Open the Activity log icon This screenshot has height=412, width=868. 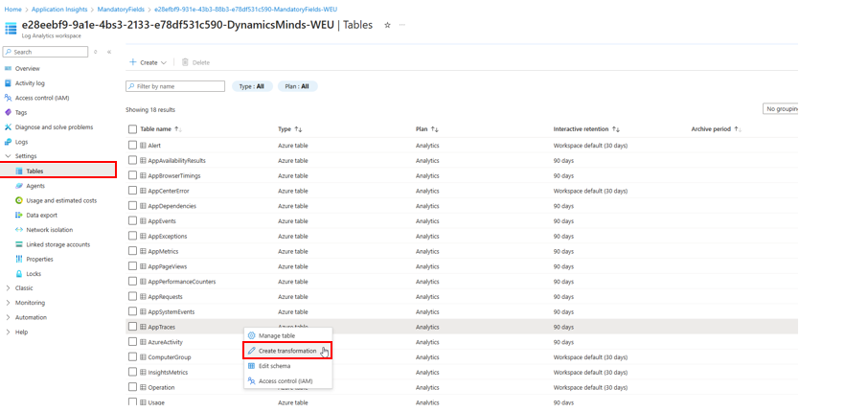pyautogui.click(x=8, y=83)
